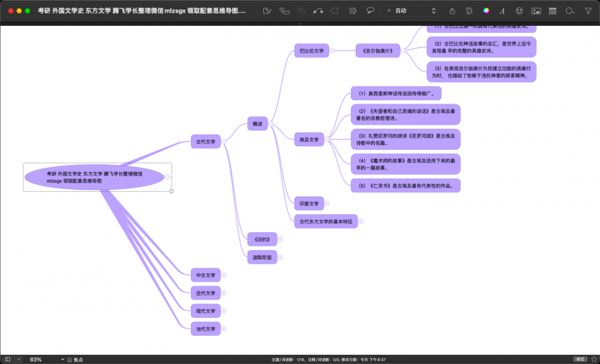
Task: Select the 古代文学 topic node
Action: tap(206, 142)
